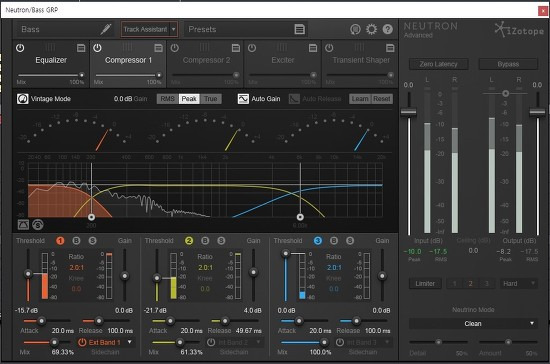This screenshot has width=550, height=364.
Task: Select band 1 orange number icon
Action: tap(60, 241)
